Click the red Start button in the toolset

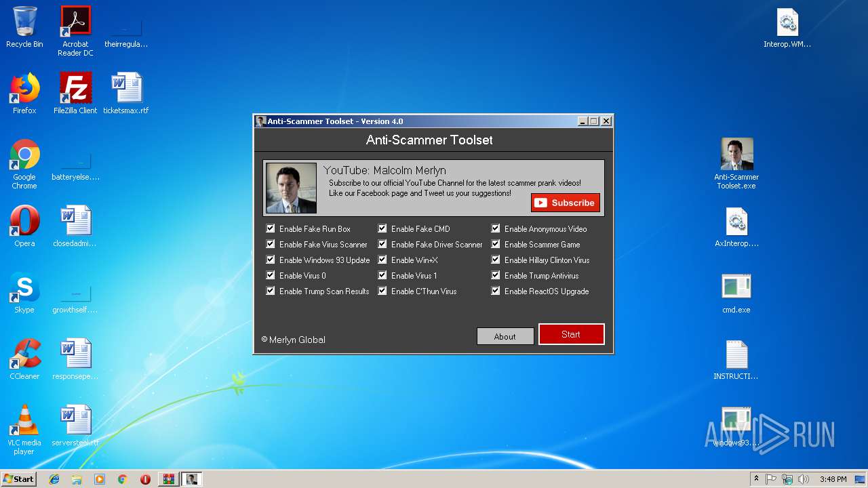point(571,334)
